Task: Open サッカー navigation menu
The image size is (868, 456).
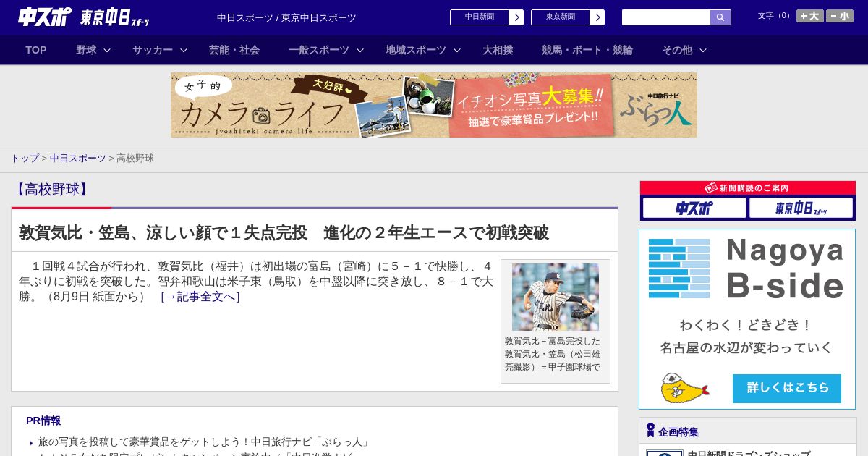Action: [x=153, y=50]
